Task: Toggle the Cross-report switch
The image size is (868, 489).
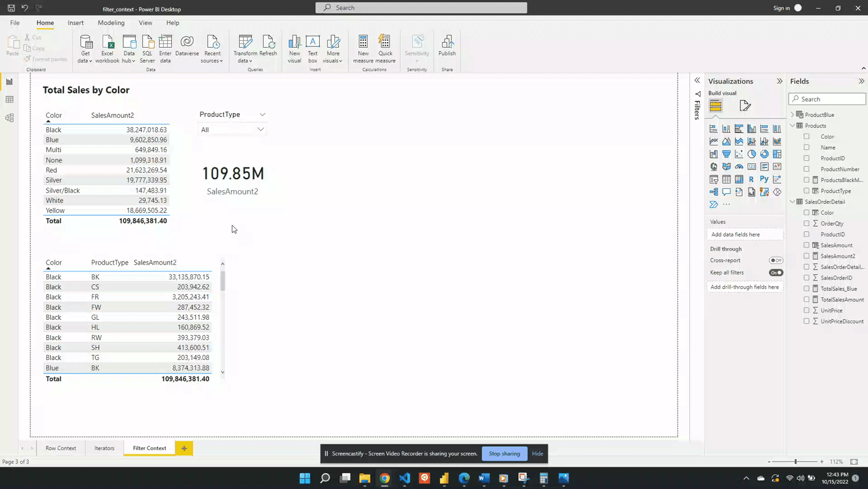Action: click(x=776, y=260)
